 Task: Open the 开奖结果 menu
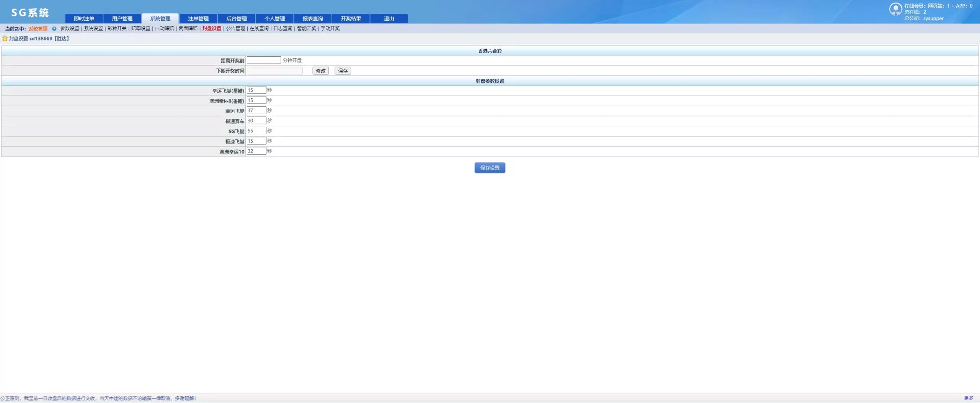[x=350, y=18]
